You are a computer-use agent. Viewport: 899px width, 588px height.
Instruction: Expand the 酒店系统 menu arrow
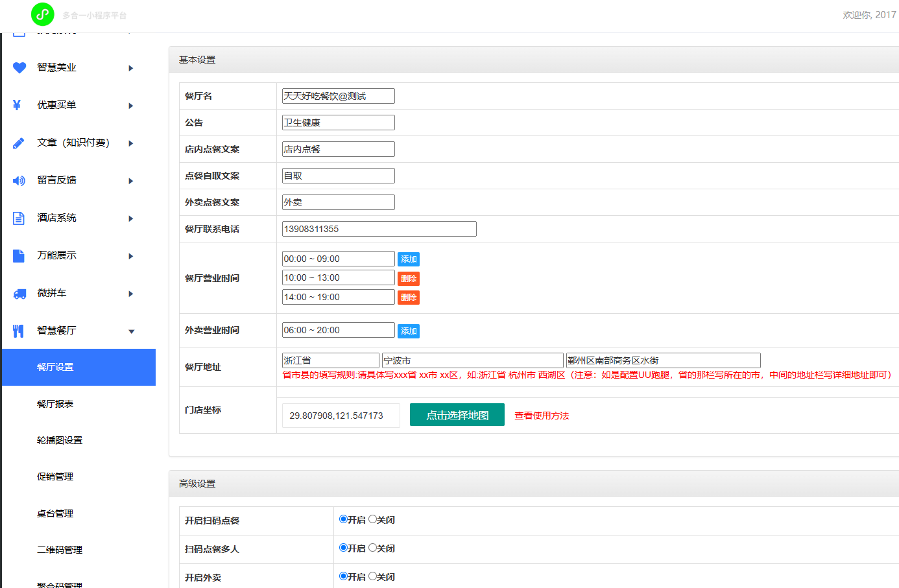coord(131,218)
